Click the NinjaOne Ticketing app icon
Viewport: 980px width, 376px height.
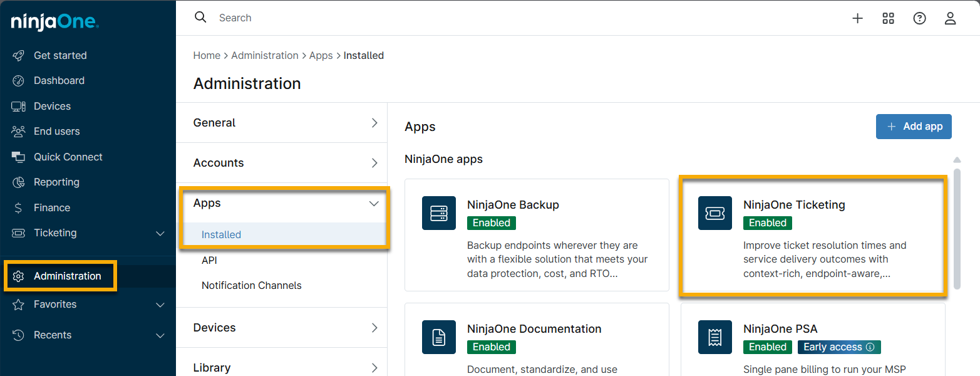[x=714, y=213]
